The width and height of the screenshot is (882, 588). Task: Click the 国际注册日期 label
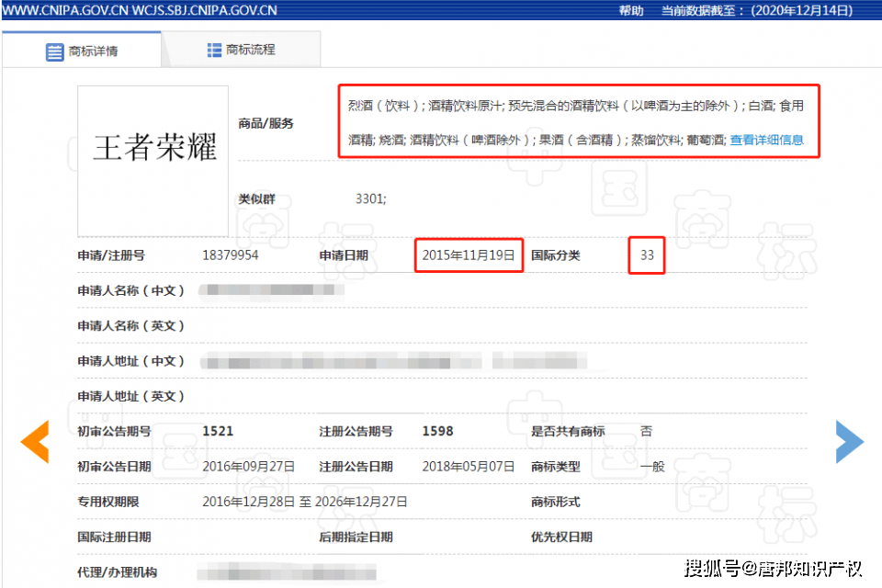[114, 537]
